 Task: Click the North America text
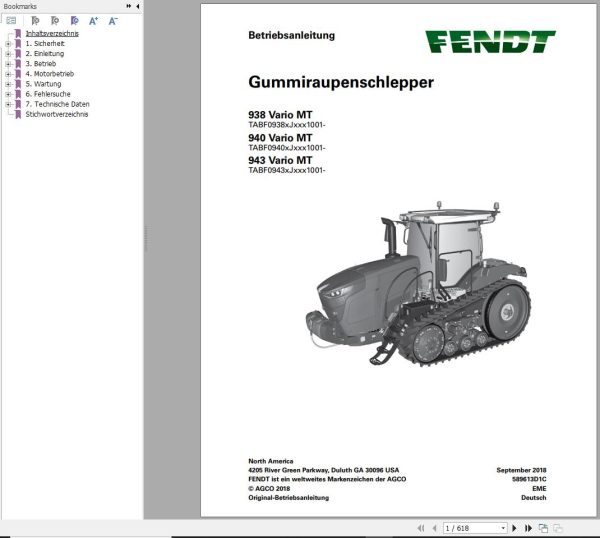[271, 461]
